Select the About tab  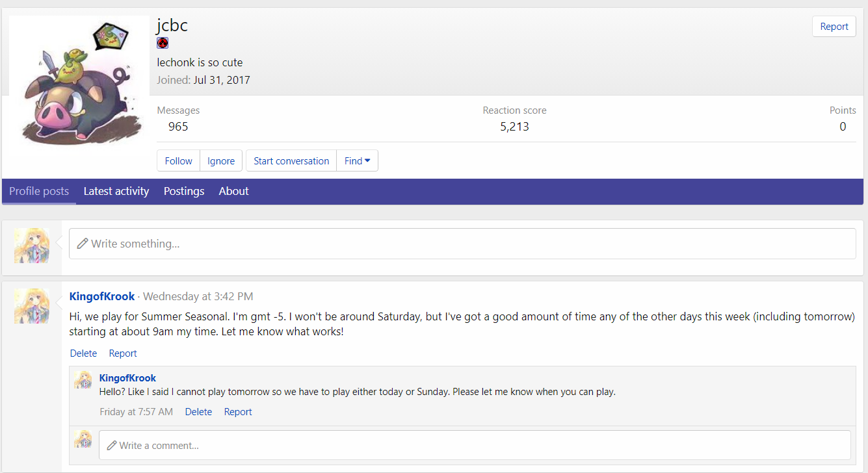pyautogui.click(x=233, y=191)
